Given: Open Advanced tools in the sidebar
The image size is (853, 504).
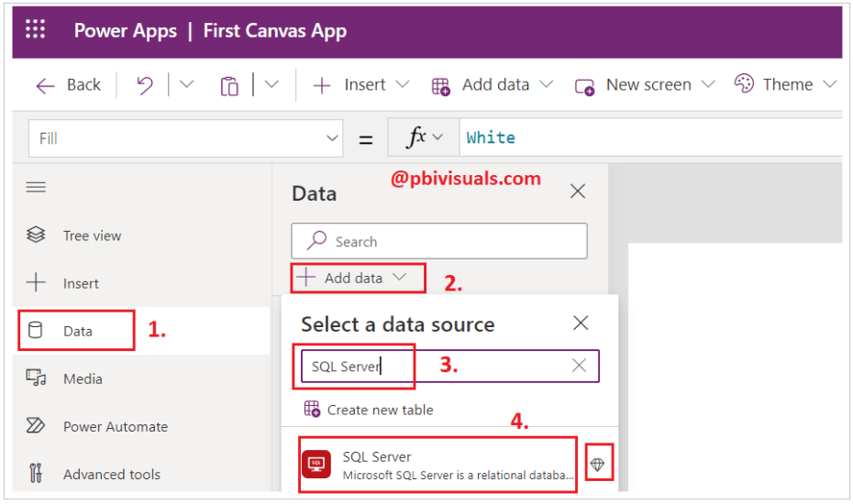Looking at the screenshot, I should [x=112, y=474].
